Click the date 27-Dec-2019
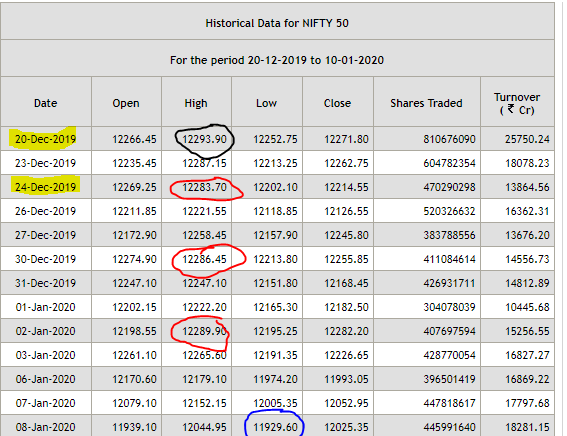The image size is (567, 436). tap(46, 235)
